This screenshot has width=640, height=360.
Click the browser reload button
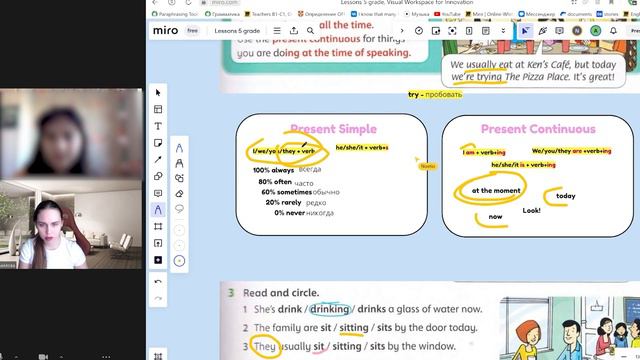(188, 2)
